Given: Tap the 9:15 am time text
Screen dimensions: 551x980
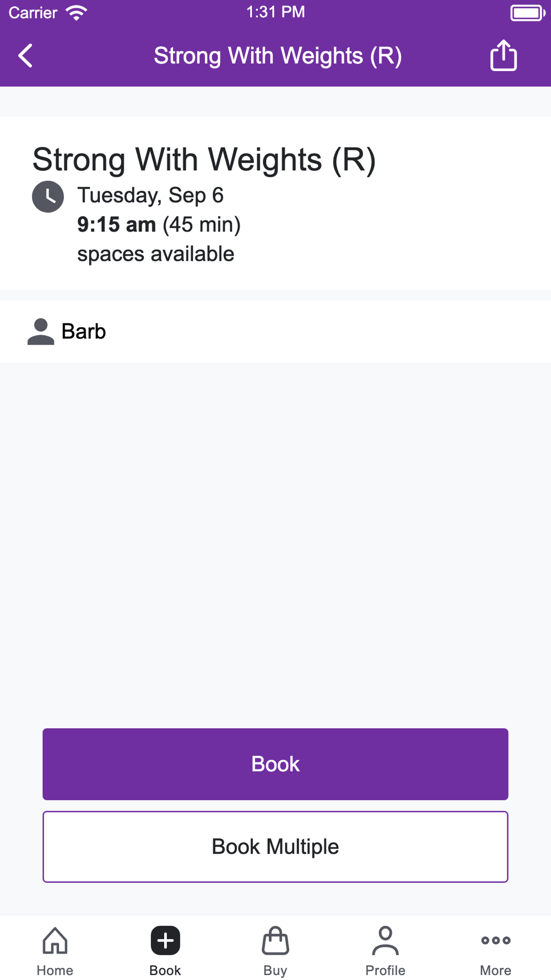Looking at the screenshot, I should 116,225.
